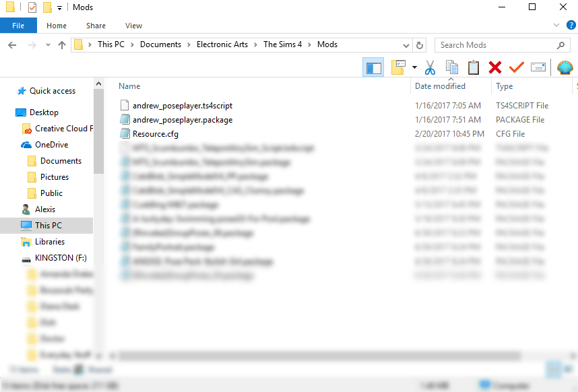Paste using the clipboard icon
Image resolution: width=578 pixels, height=392 pixels.
click(x=474, y=67)
